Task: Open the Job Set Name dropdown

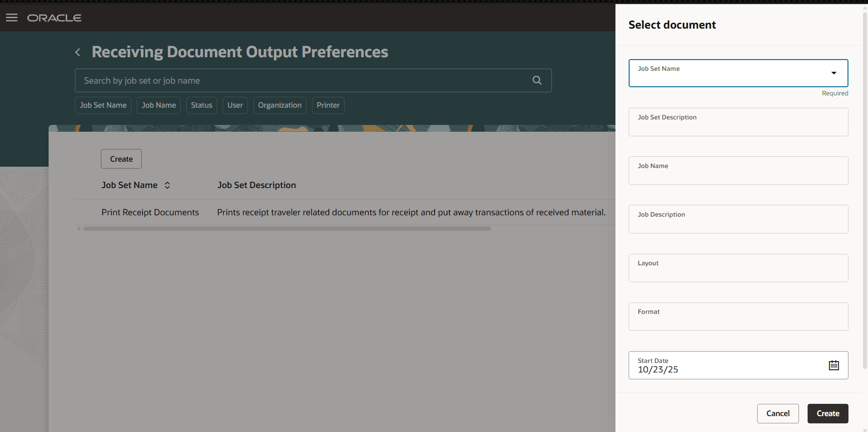Action: click(834, 73)
